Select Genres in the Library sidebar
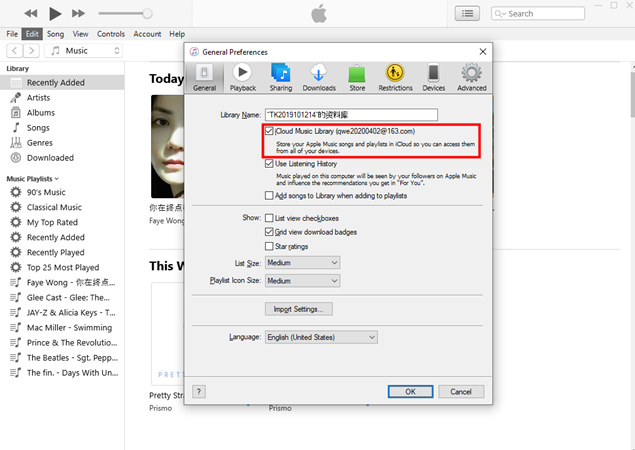The height and width of the screenshot is (450, 635). 62,143
